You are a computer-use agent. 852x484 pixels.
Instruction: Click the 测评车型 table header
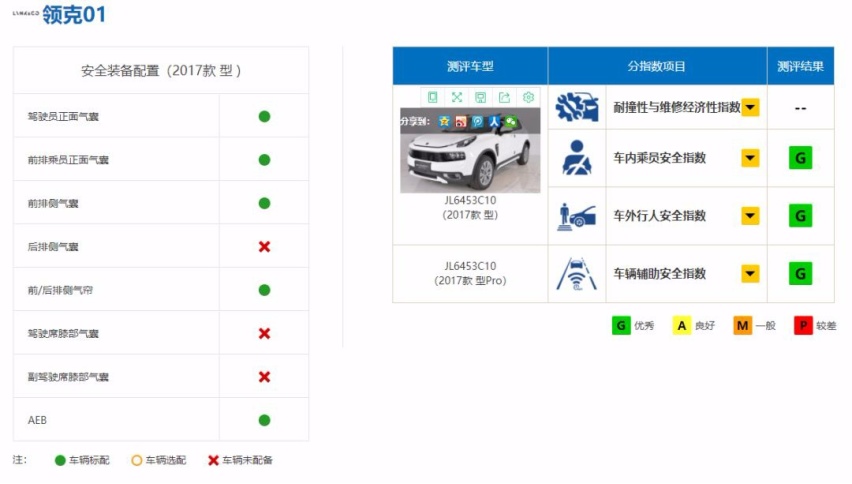pos(470,66)
